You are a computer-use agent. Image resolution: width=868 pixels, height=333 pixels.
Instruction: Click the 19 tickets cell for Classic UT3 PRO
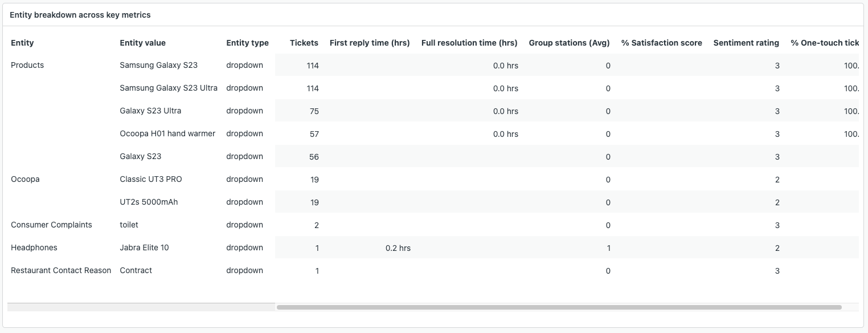coord(314,180)
